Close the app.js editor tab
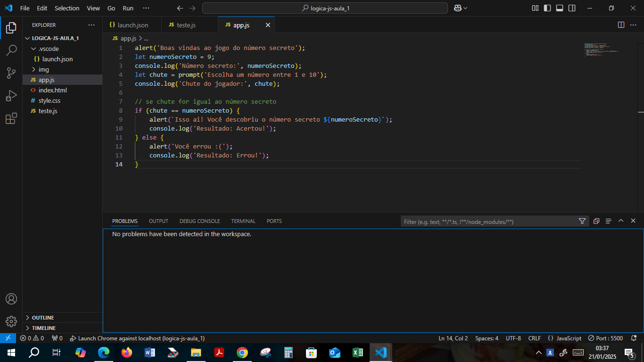644x362 pixels. click(268, 25)
